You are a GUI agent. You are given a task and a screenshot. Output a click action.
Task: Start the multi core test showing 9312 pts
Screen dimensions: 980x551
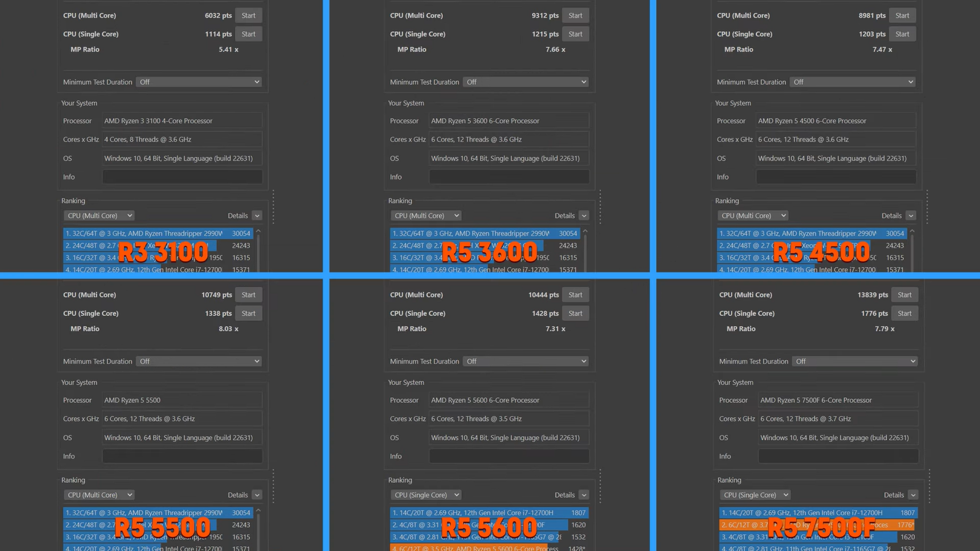pos(575,15)
